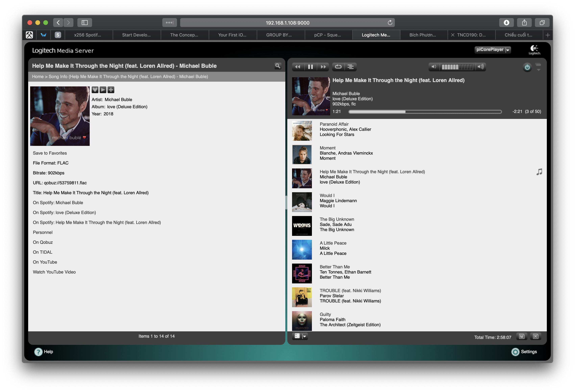Click A Little Peace album thumbnail
The image size is (575, 392).
pyautogui.click(x=302, y=250)
